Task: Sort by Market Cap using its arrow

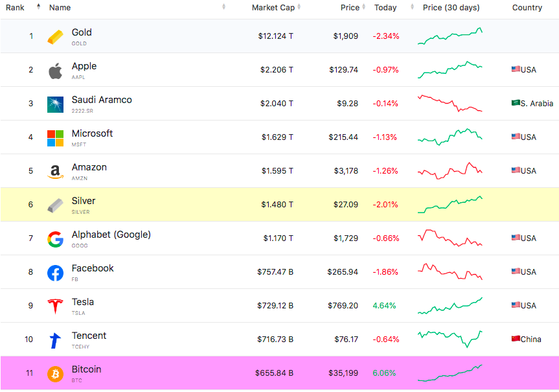Action: tap(299, 6)
